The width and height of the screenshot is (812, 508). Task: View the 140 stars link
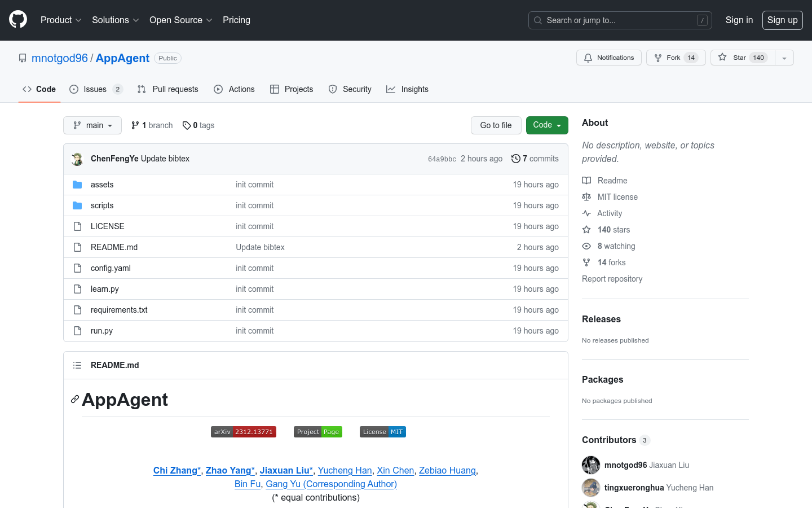[606, 230]
